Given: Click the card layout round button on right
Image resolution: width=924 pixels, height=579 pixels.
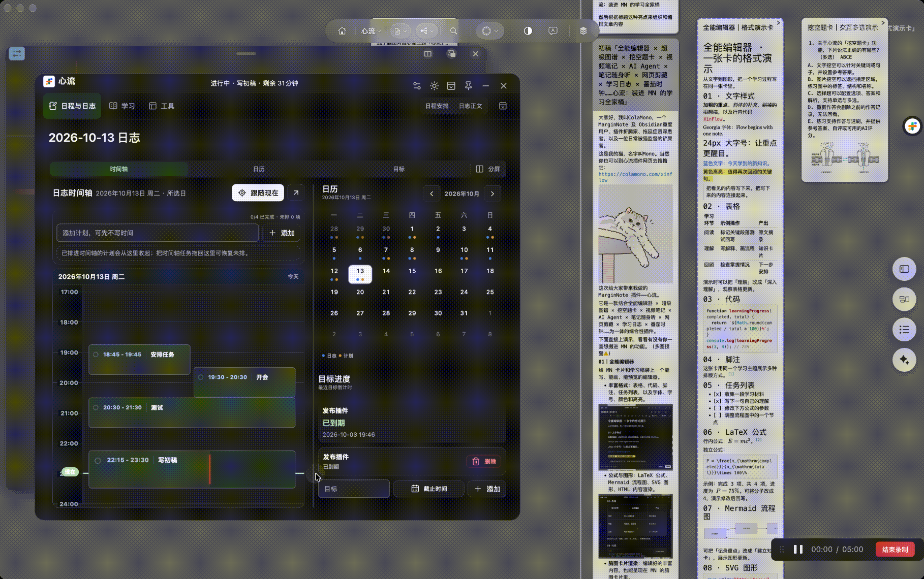Looking at the screenshot, I should click(x=904, y=299).
